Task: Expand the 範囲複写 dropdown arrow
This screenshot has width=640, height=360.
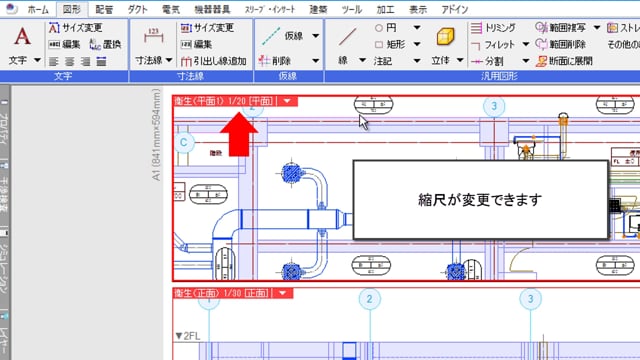Action: click(x=597, y=28)
